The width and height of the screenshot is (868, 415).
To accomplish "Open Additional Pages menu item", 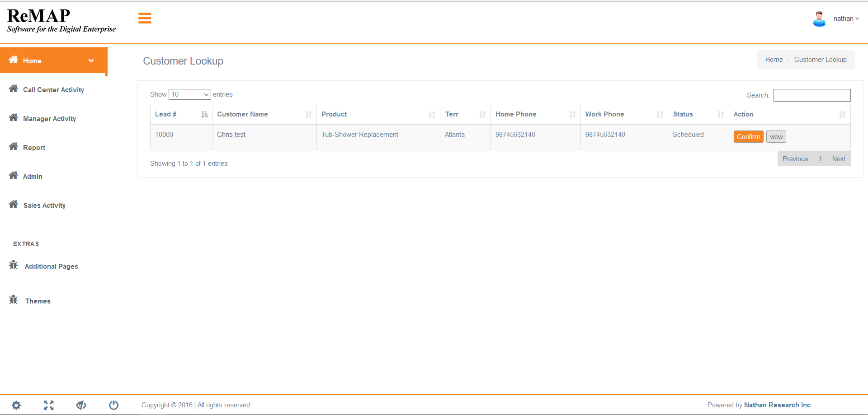I will coord(51,266).
